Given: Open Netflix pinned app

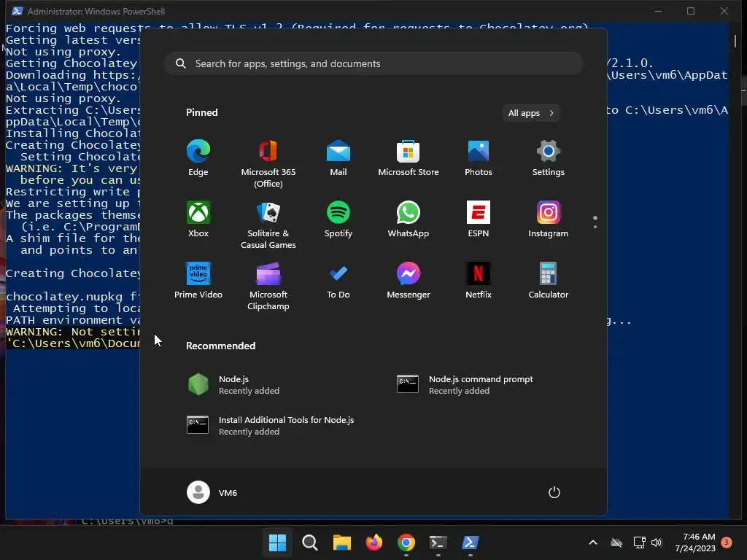Looking at the screenshot, I should pyautogui.click(x=479, y=281).
